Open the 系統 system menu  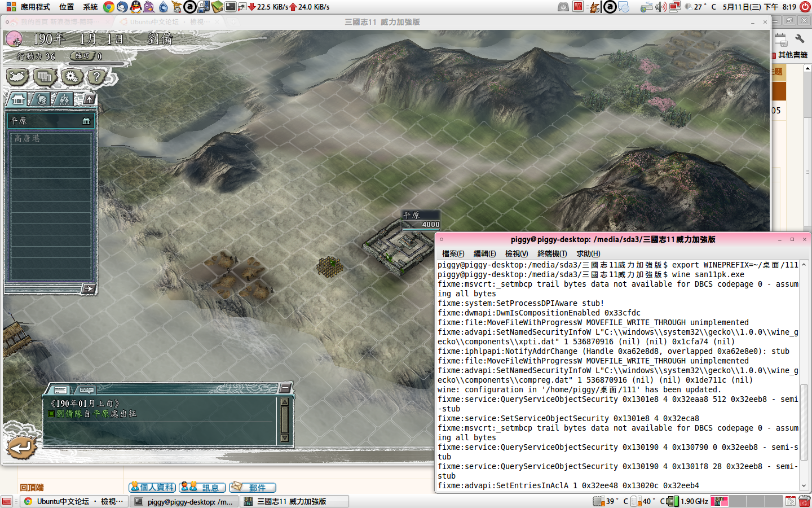point(90,7)
